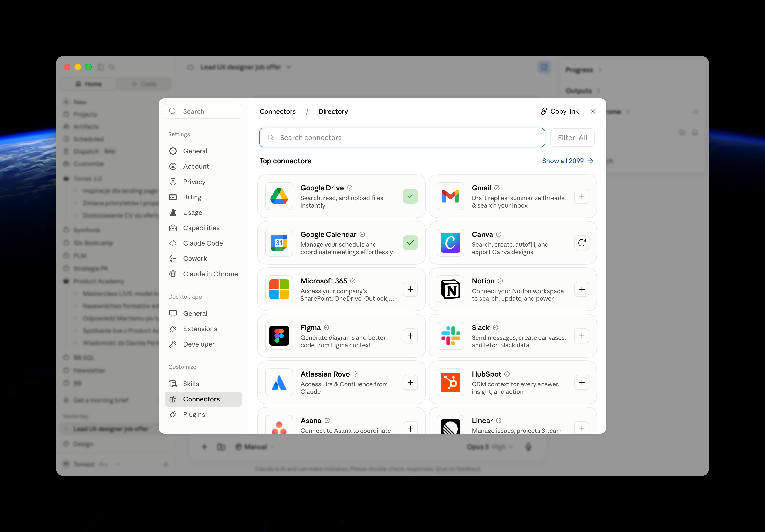Viewport: 765px width, 532px height.
Task: Close the settings dialog with the X
Action: pos(593,112)
